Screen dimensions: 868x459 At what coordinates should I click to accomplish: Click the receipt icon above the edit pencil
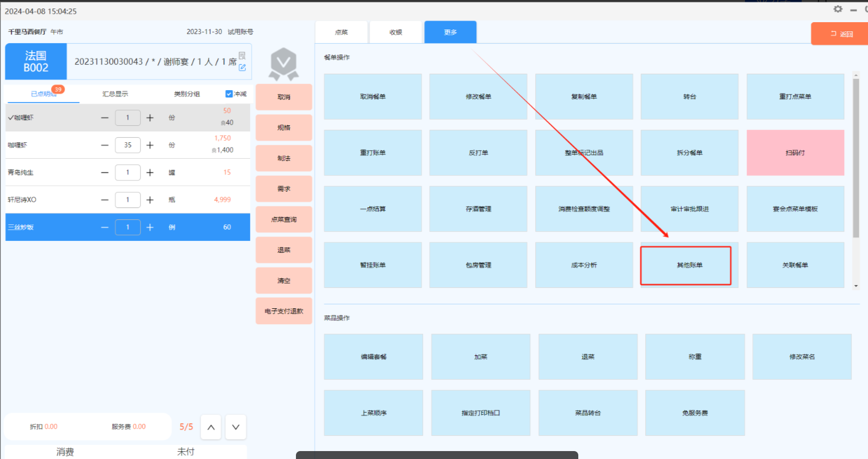click(x=242, y=56)
